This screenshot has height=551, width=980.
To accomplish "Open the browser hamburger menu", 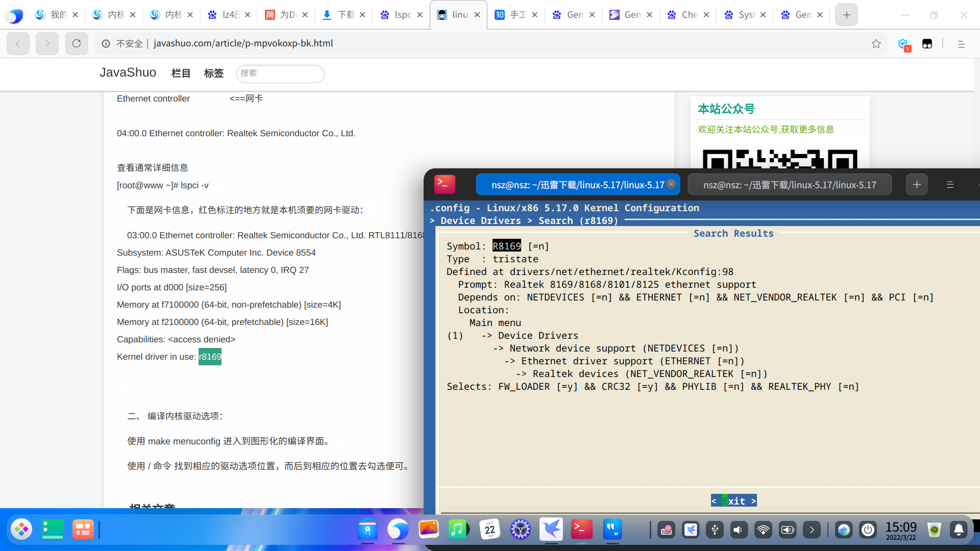I will 961,44.
